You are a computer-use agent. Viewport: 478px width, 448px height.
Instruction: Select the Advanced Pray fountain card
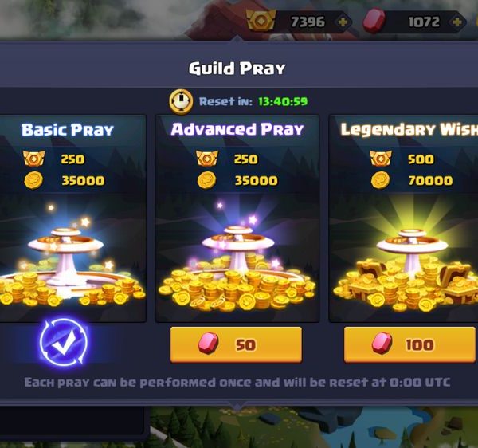point(237,218)
